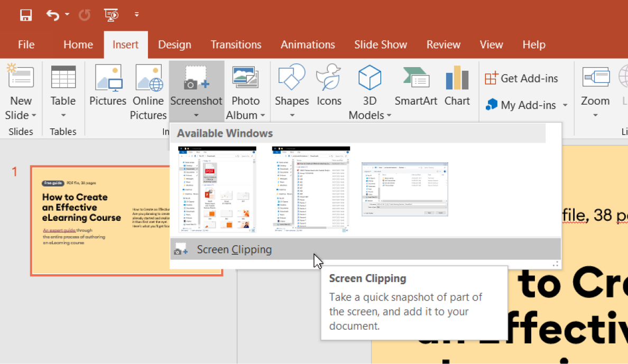This screenshot has height=364, width=628.
Task: Select third small dialog window thumbnail
Action: pos(404,190)
